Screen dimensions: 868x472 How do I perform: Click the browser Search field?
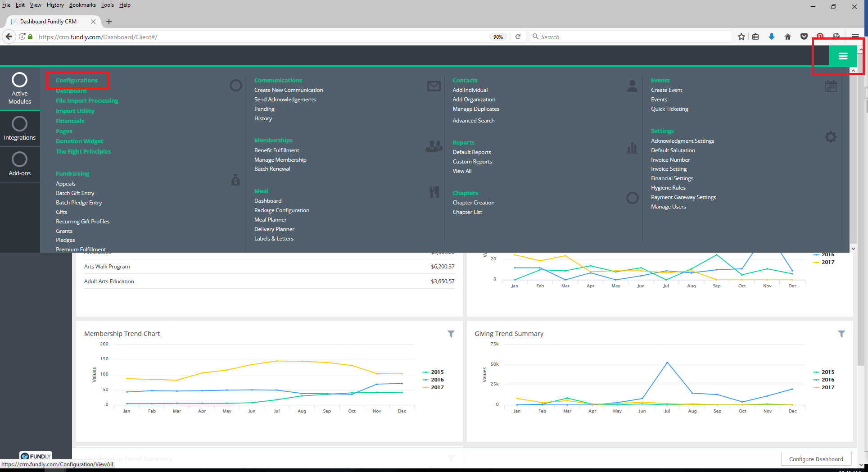coord(630,37)
